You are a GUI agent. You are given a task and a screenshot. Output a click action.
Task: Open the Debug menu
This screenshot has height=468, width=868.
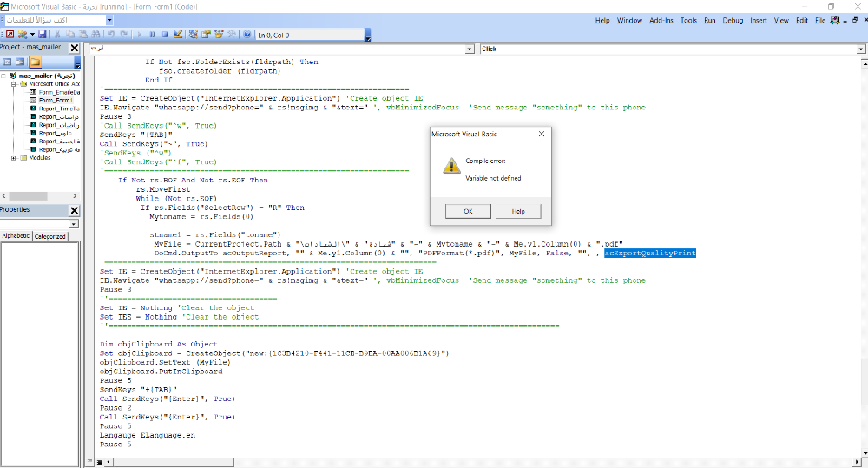coord(733,21)
